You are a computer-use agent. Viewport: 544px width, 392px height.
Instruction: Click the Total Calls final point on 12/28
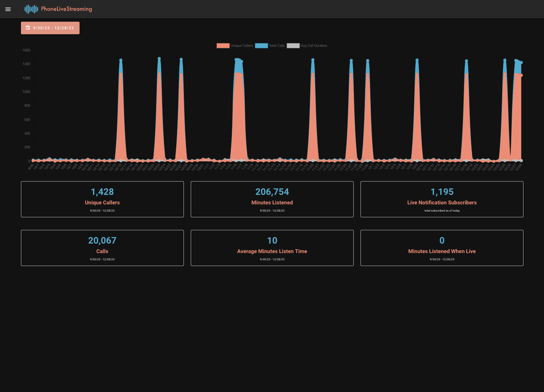(522, 62)
